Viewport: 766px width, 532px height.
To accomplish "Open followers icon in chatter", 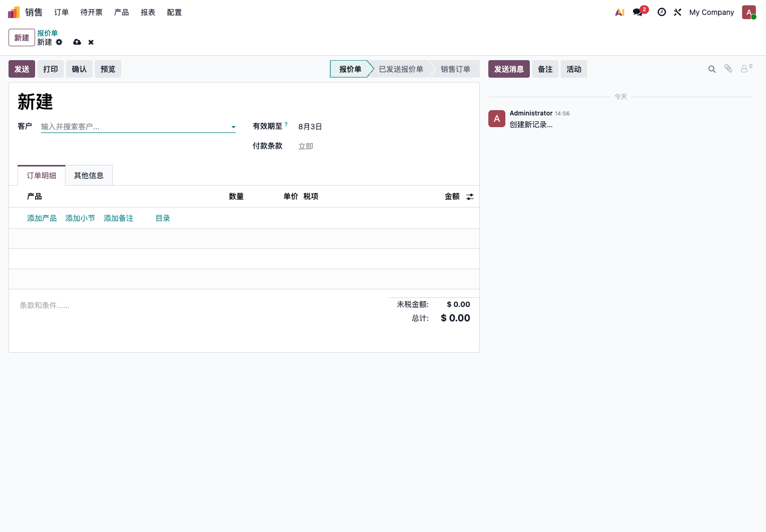I will pos(746,68).
